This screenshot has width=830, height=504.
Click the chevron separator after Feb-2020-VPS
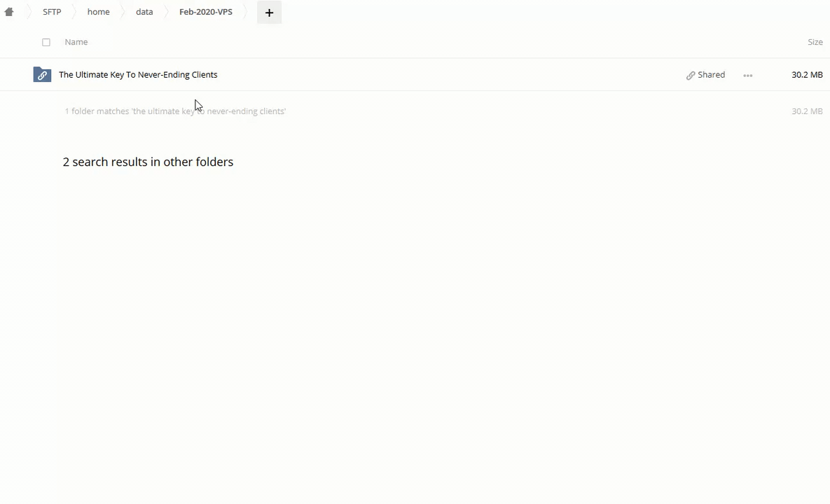(x=247, y=12)
